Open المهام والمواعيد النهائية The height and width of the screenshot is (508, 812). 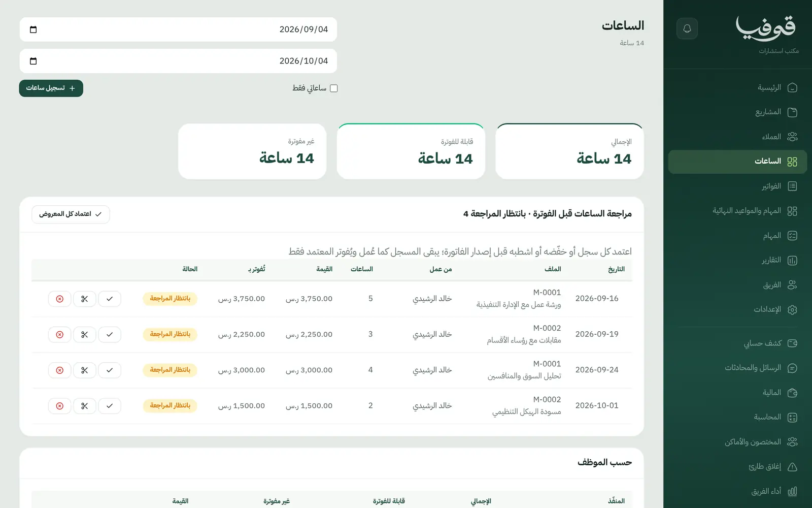[737, 211]
